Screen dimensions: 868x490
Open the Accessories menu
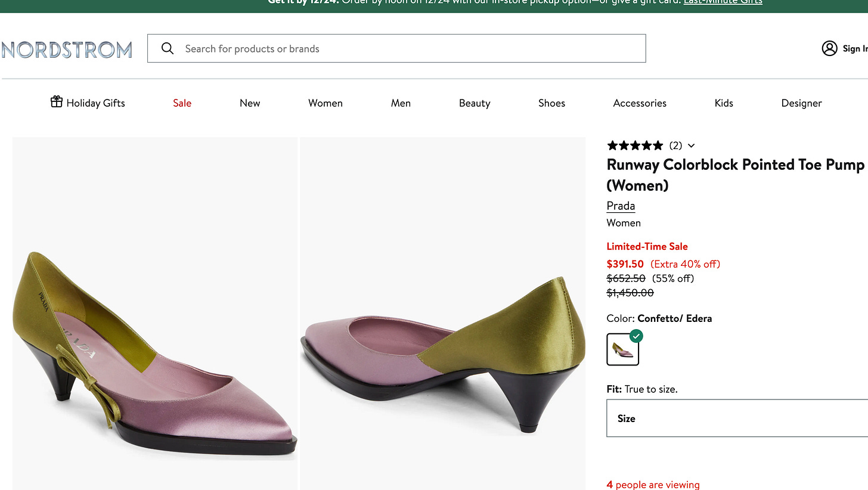tap(640, 103)
